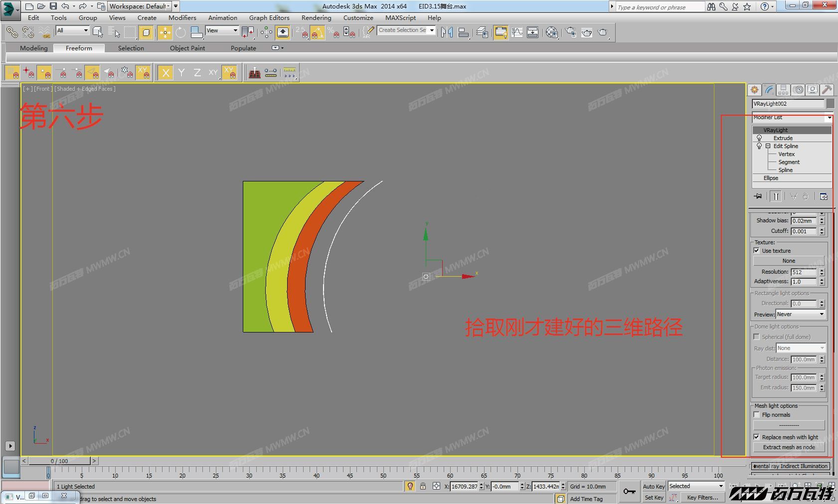The width and height of the screenshot is (838, 504).
Task: Open the Create command panel tab
Action: (755, 90)
